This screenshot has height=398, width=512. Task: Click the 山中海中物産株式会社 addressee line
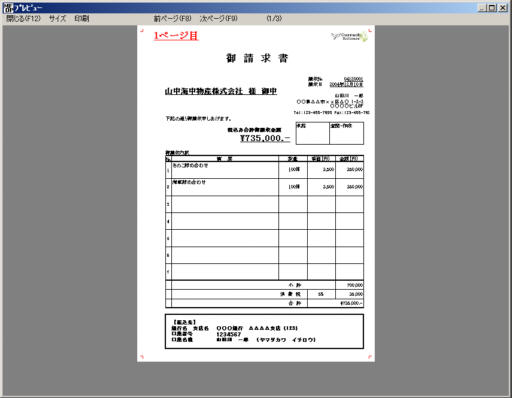pos(221,91)
